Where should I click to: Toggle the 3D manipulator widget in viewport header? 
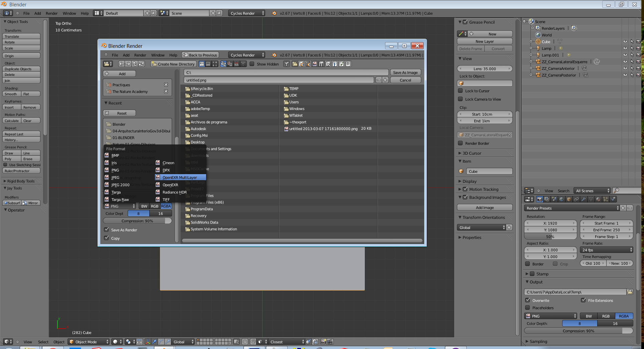coord(148,342)
